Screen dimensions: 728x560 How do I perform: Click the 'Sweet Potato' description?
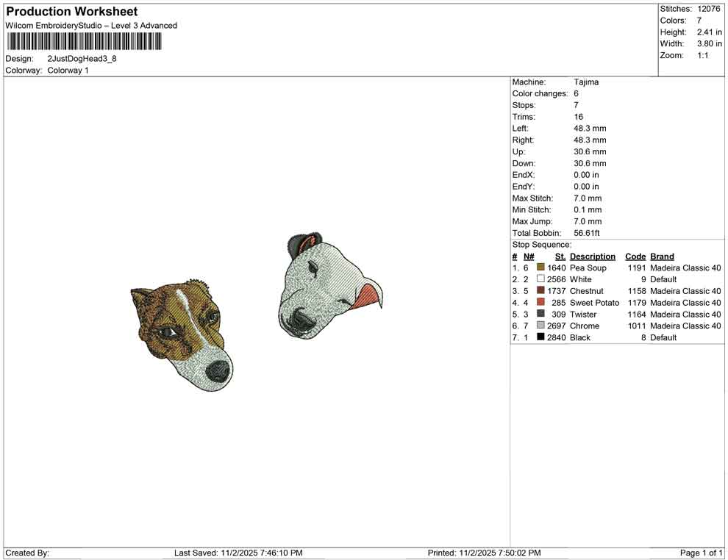coord(594,303)
